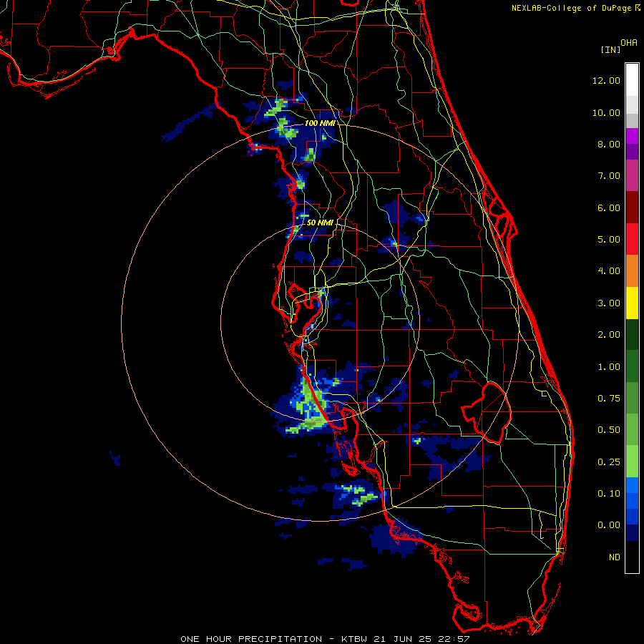Click the 7.00 legend value
Viewport: 644px width, 644px height.
(609, 176)
